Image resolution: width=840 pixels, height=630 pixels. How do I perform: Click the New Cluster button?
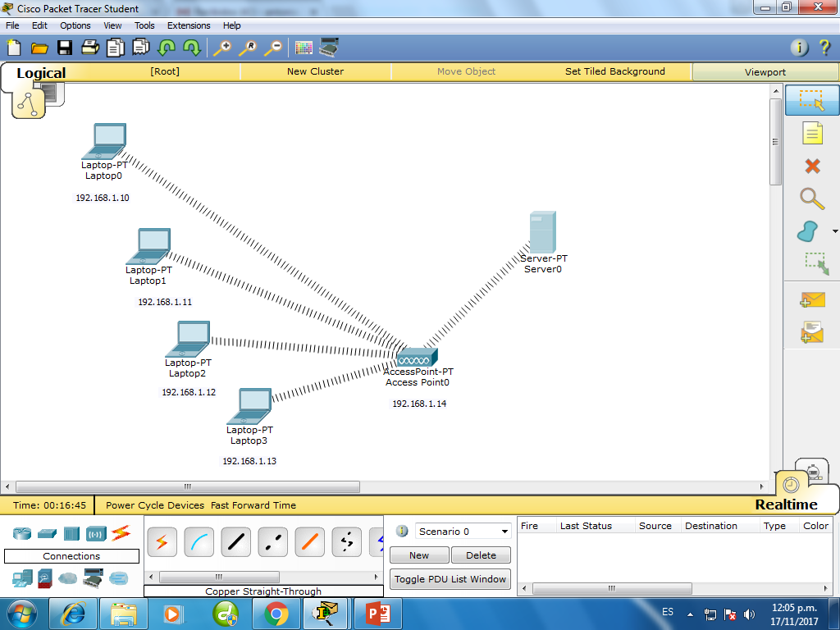[x=315, y=71]
